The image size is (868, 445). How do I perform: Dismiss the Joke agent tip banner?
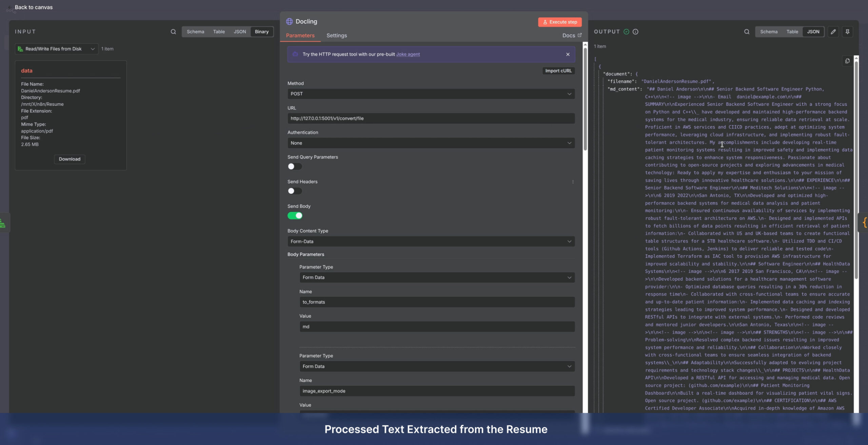point(568,54)
